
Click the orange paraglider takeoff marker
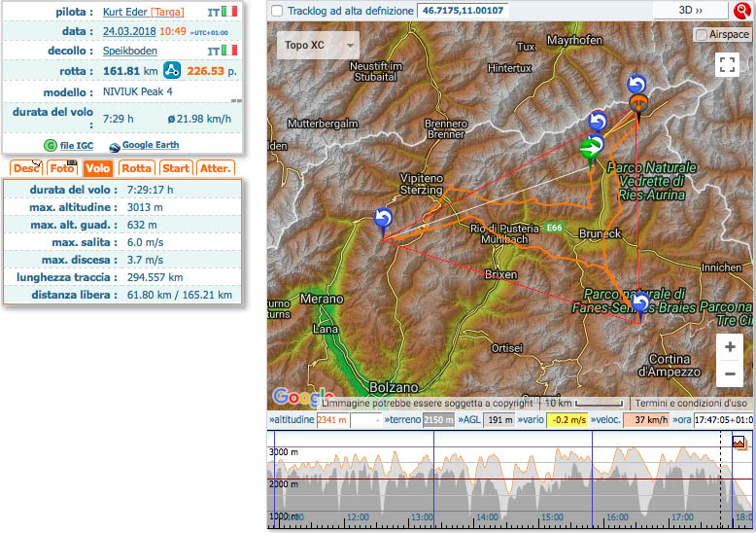tap(637, 102)
